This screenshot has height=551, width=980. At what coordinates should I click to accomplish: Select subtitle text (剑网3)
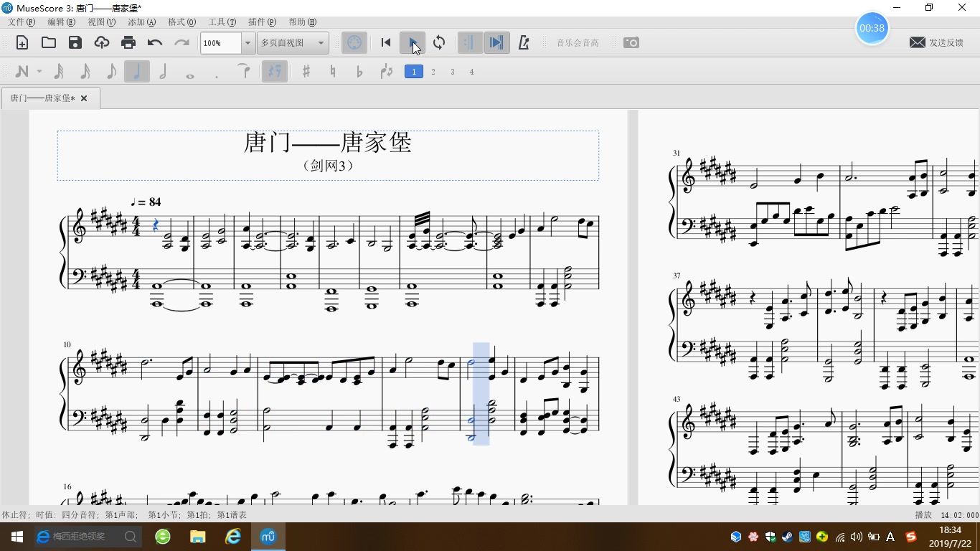click(328, 166)
